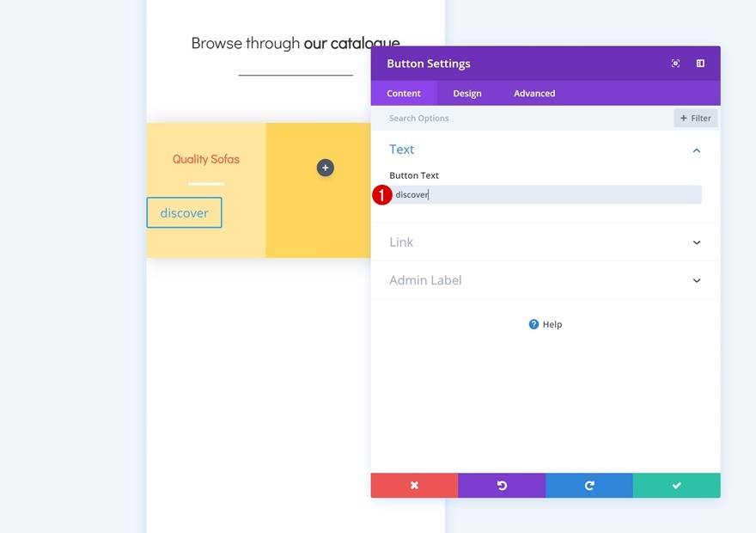Click the blue question mark Help icon
756x533 pixels.
point(533,324)
